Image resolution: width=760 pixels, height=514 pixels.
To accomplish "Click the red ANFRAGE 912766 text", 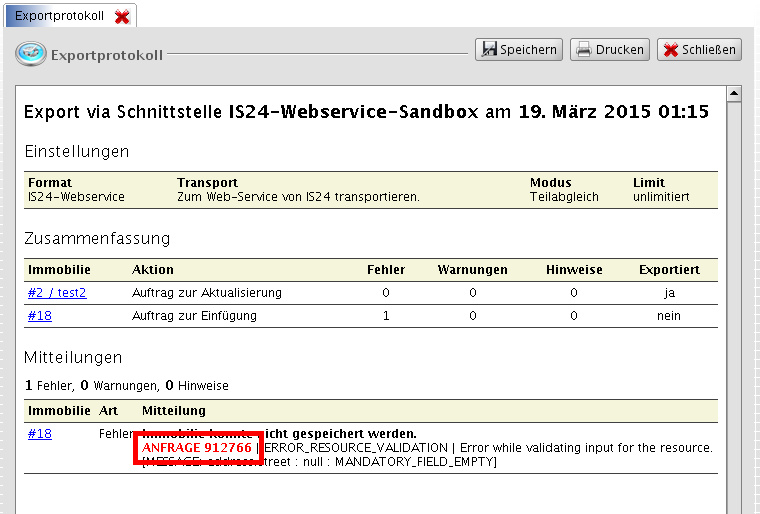I will (x=197, y=448).
